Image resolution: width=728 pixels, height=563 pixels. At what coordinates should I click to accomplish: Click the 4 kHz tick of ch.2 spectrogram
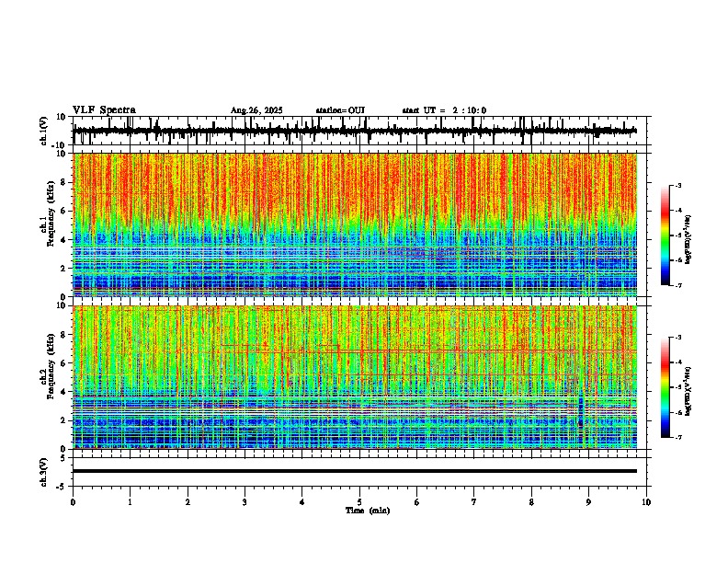click(63, 392)
